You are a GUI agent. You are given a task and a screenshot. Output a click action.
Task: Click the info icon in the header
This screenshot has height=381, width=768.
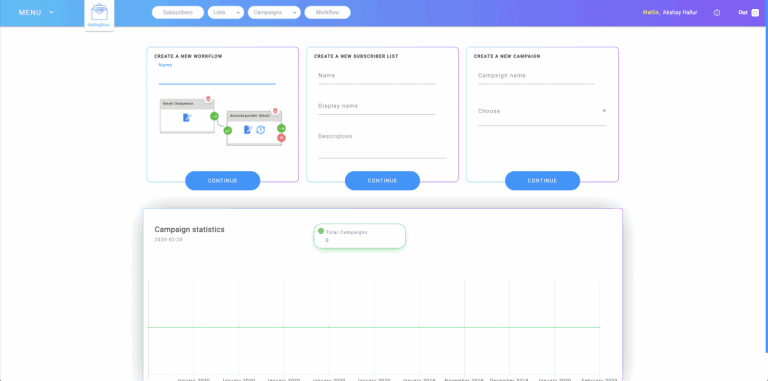click(717, 13)
